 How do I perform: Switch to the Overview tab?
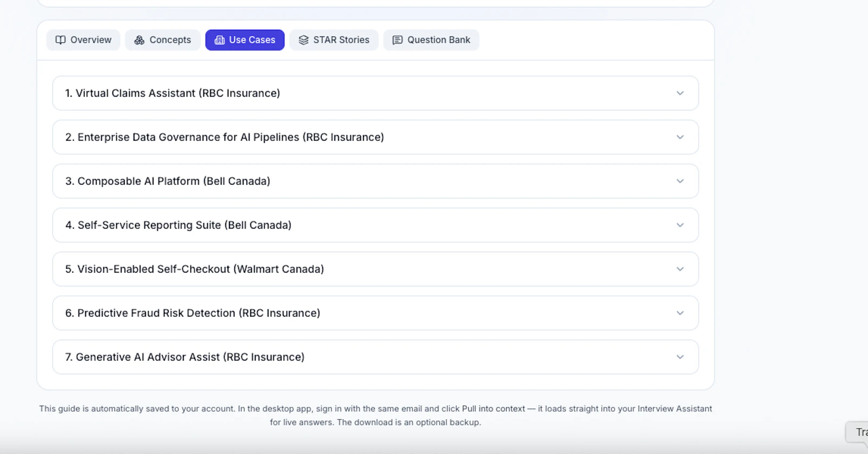(x=84, y=40)
